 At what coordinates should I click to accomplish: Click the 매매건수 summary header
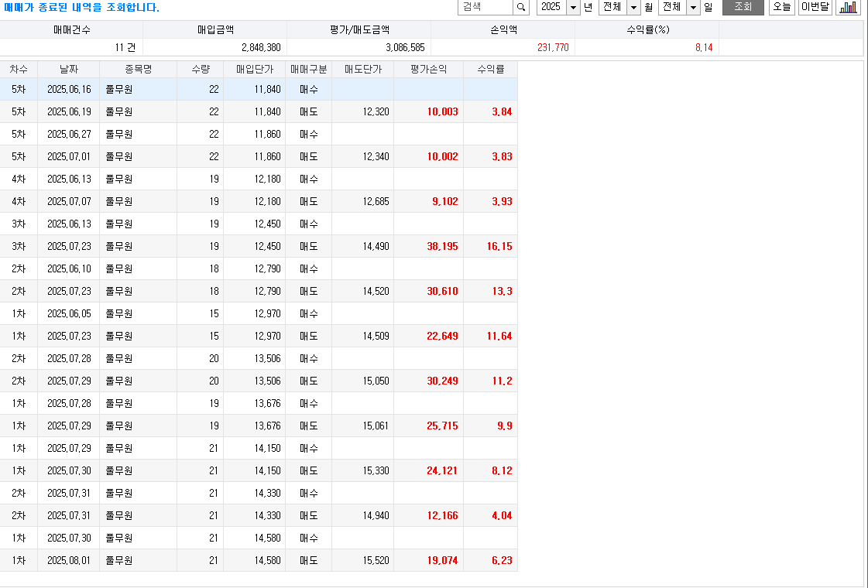[72, 30]
